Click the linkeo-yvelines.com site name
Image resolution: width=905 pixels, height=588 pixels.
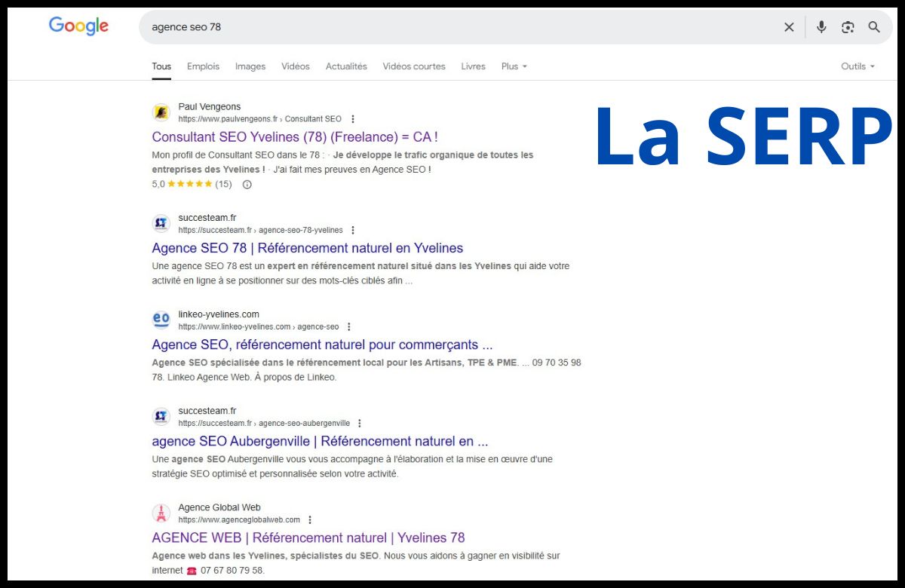(219, 314)
